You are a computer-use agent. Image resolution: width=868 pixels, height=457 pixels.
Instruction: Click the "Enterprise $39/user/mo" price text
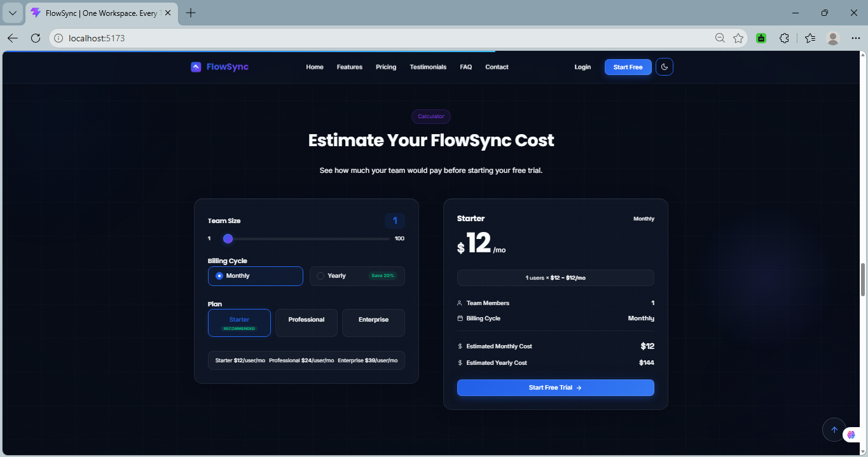tap(368, 360)
